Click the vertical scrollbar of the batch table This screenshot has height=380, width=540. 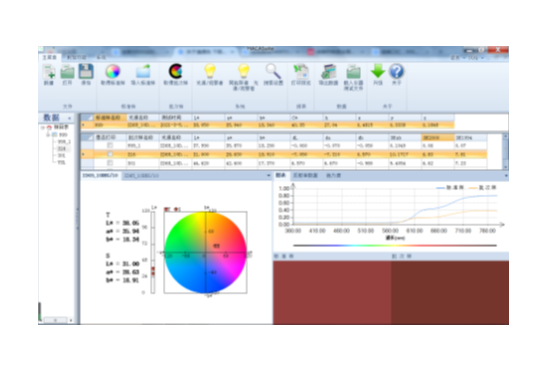coord(506,151)
